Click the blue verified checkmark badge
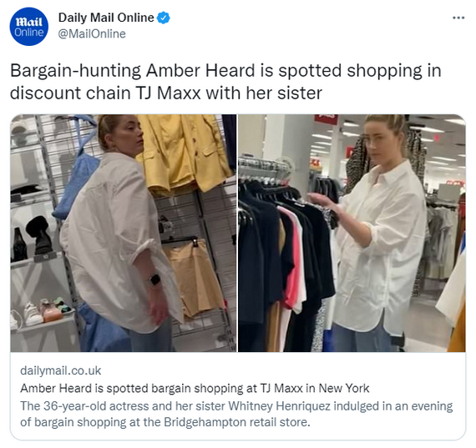The image size is (476, 448). click(164, 18)
